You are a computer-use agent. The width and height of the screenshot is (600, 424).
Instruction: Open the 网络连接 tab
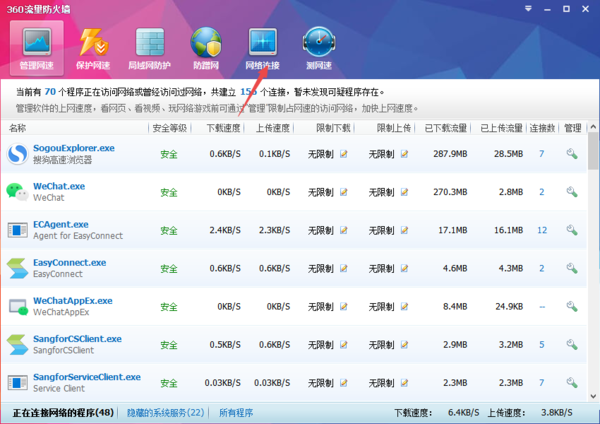[262, 48]
